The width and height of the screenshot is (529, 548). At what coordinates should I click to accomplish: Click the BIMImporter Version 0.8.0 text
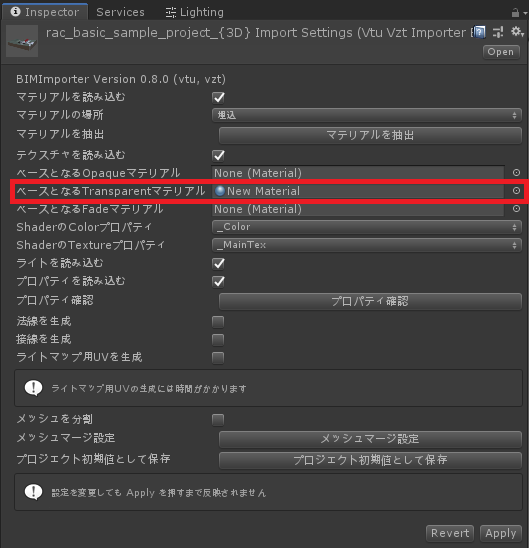[121, 79]
